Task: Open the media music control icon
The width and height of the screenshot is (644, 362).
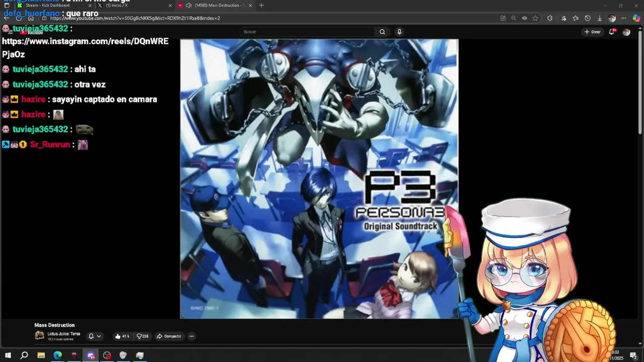Action: click(563, 18)
